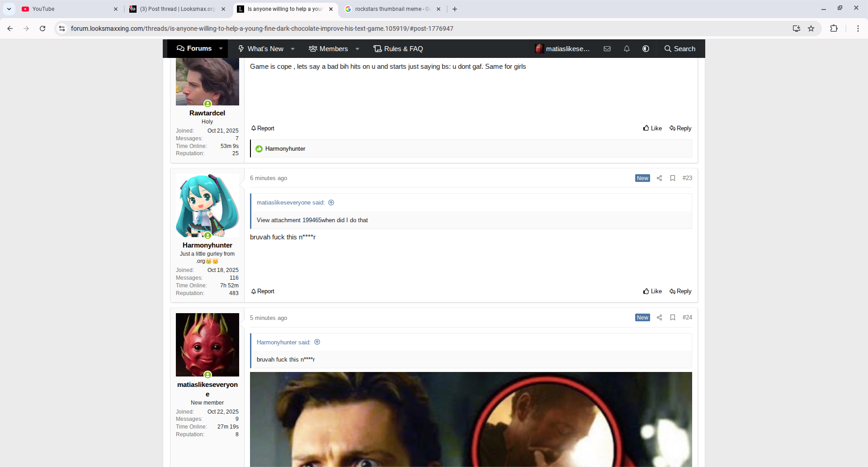Bookmark this page with the star icon

[x=811, y=29]
